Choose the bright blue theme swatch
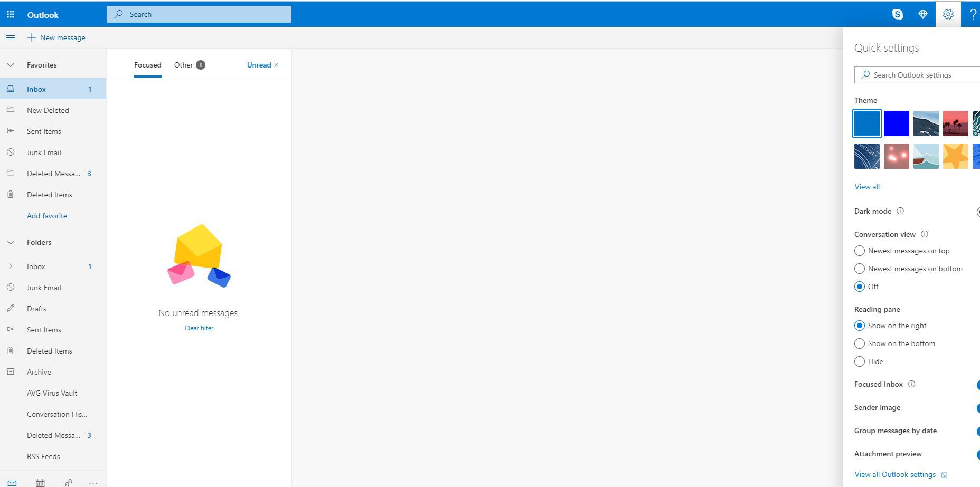 tap(897, 123)
